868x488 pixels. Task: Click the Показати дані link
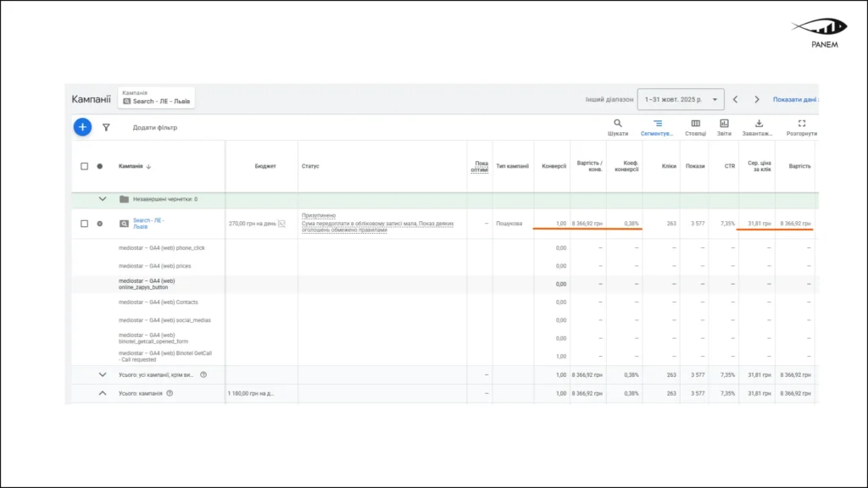(795, 100)
